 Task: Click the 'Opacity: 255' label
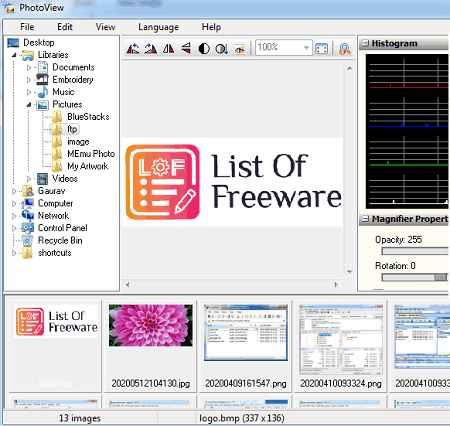398,240
